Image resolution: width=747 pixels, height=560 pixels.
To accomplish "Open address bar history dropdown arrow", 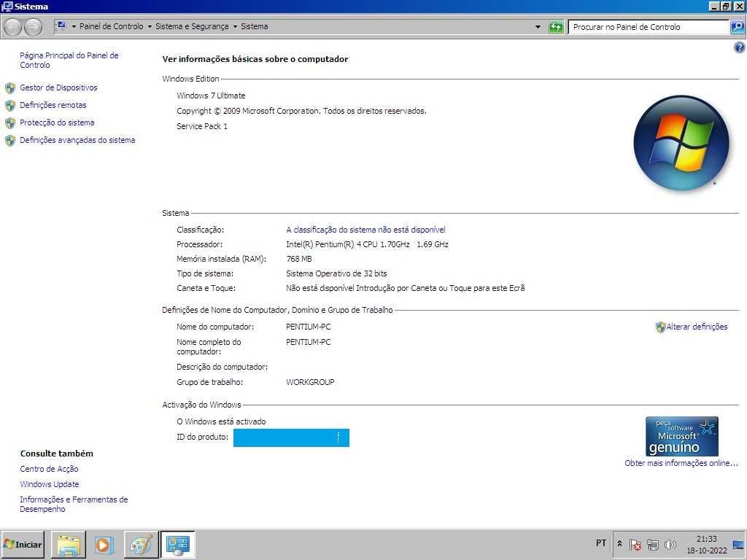I will (x=538, y=27).
